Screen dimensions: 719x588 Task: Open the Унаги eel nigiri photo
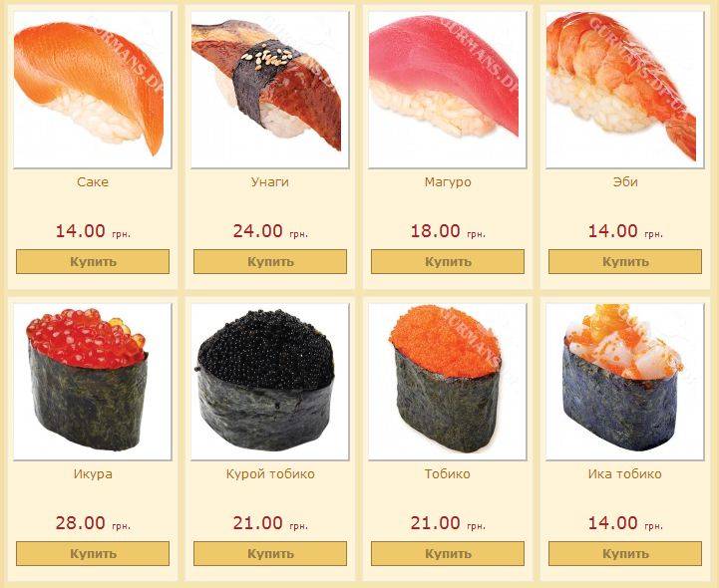pyautogui.click(x=270, y=90)
